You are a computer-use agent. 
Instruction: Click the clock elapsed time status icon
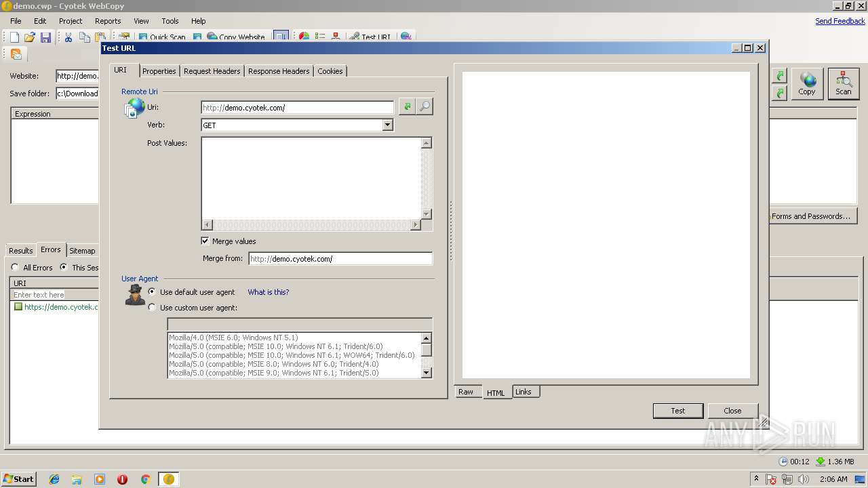click(784, 462)
